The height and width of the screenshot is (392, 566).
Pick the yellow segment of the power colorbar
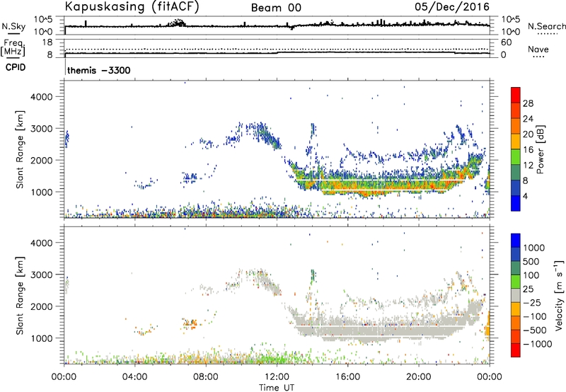pos(516,142)
